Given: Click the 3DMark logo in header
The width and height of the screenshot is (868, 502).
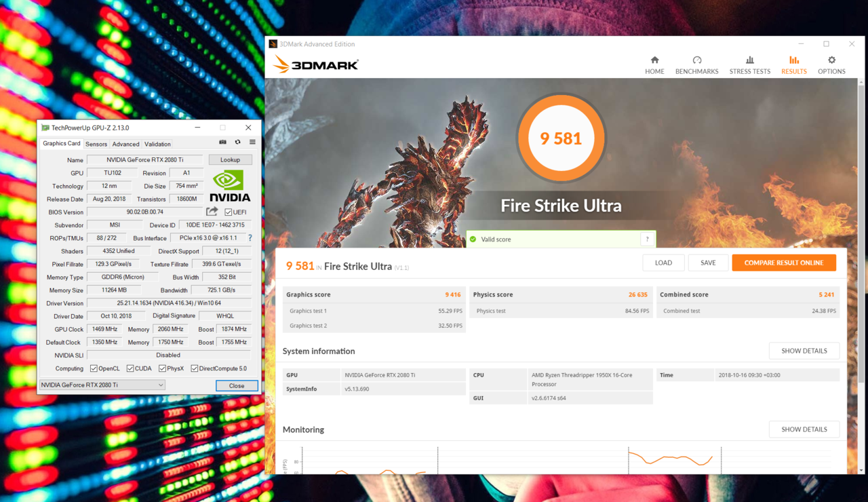Looking at the screenshot, I should 315,64.
